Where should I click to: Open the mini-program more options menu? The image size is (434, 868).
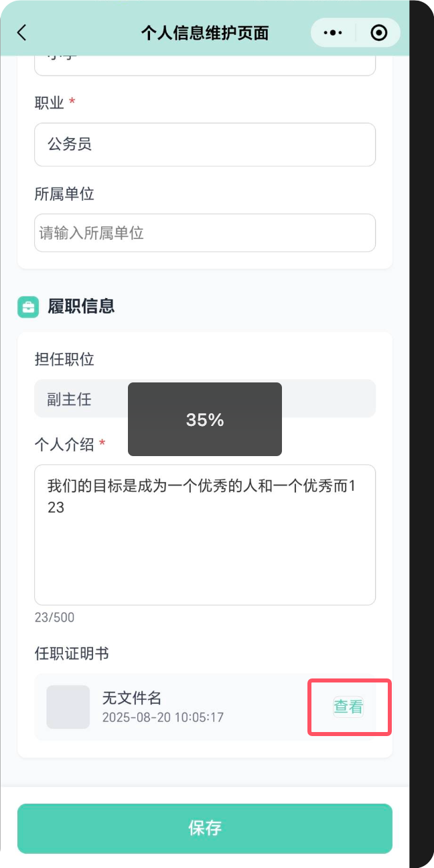(333, 32)
